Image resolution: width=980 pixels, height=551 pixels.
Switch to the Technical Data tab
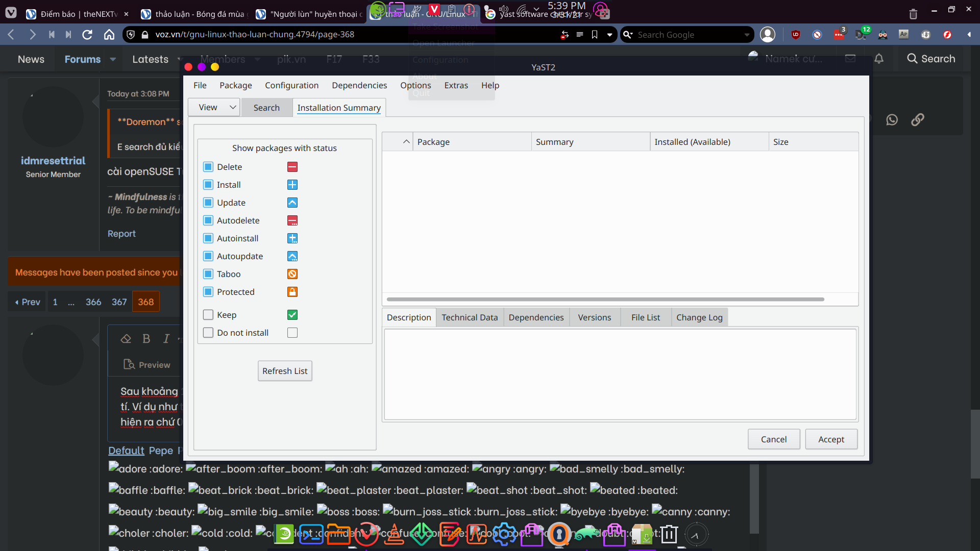[470, 317]
